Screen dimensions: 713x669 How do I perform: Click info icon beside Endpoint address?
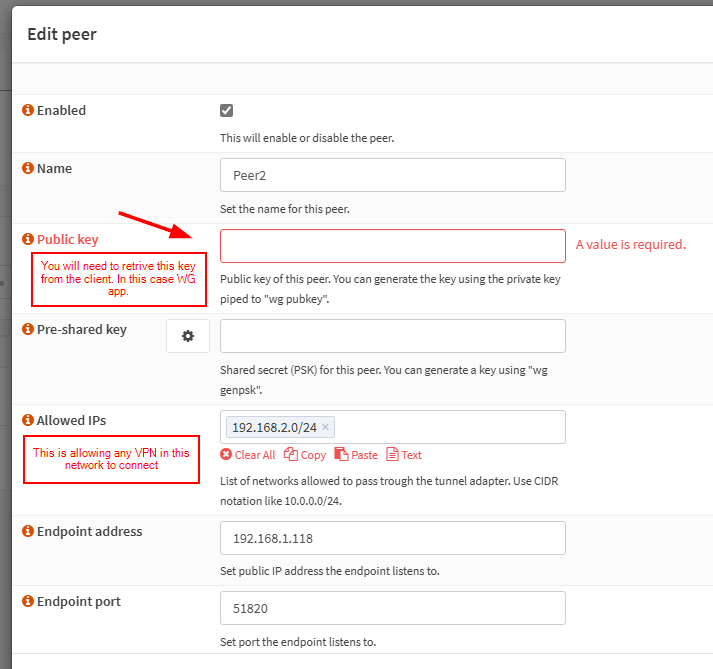point(28,531)
